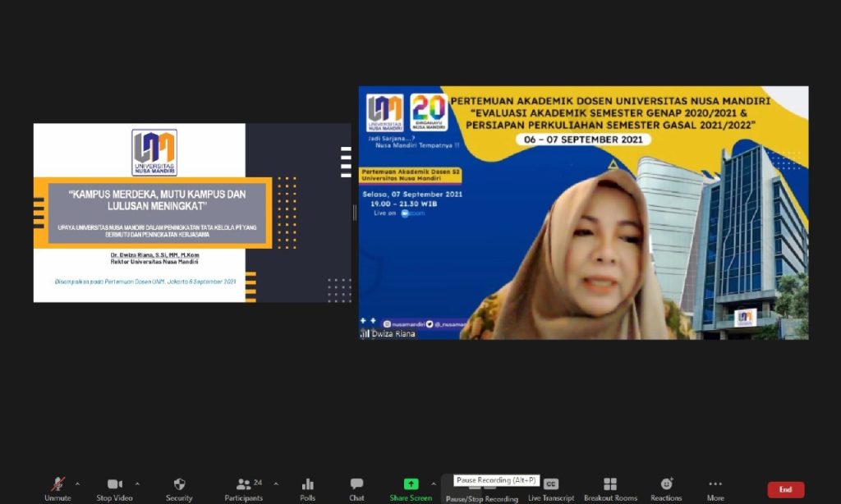The height and width of the screenshot is (504, 841).
Task: Click the Universitas Nusa Mandiri logo on slide
Action: click(154, 153)
